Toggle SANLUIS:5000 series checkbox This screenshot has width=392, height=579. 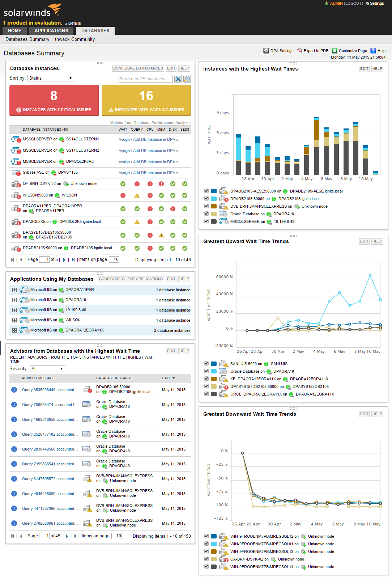pyautogui.click(x=206, y=363)
